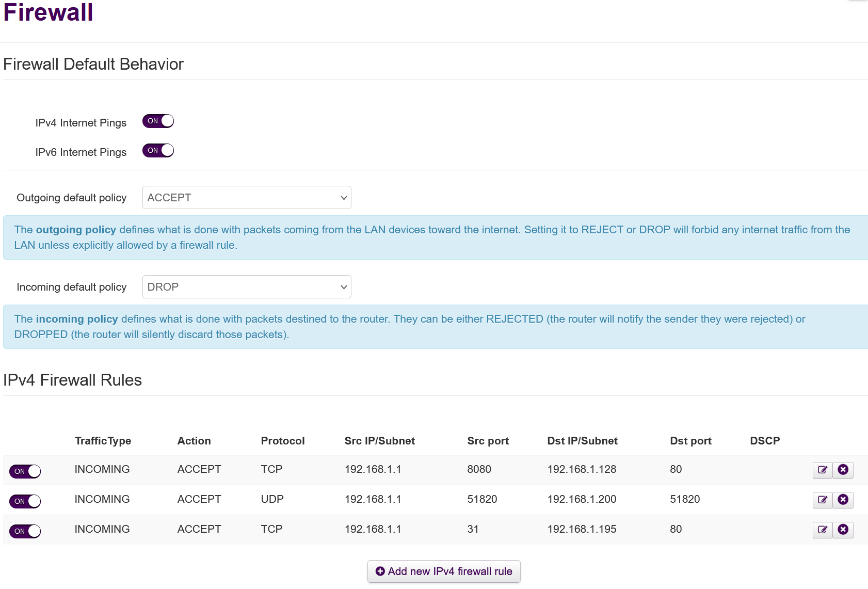This screenshot has height=589, width=868.
Task: Click the Action column header
Action: [x=194, y=441]
